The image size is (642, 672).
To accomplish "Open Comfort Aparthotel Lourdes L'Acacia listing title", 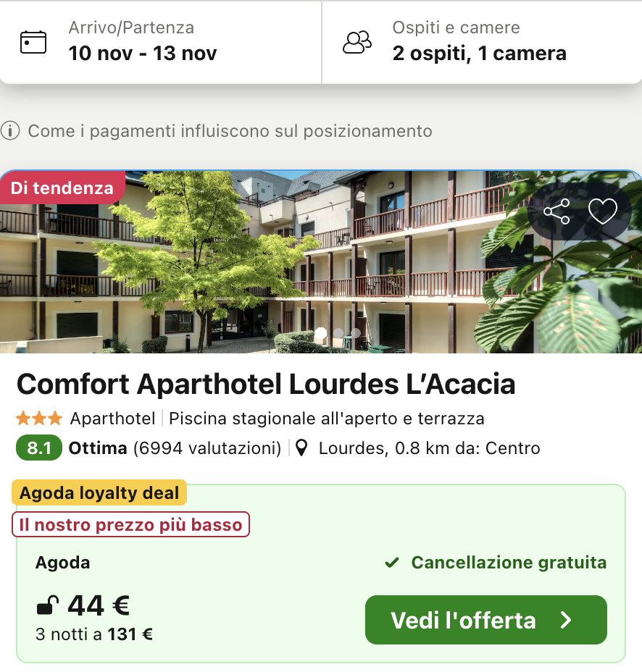I will [x=267, y=385].
